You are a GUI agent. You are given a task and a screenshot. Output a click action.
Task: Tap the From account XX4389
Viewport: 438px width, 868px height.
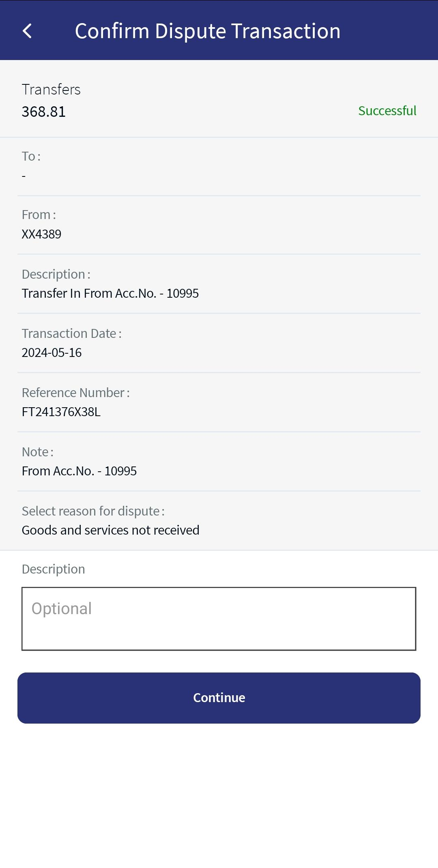[41, 234]
